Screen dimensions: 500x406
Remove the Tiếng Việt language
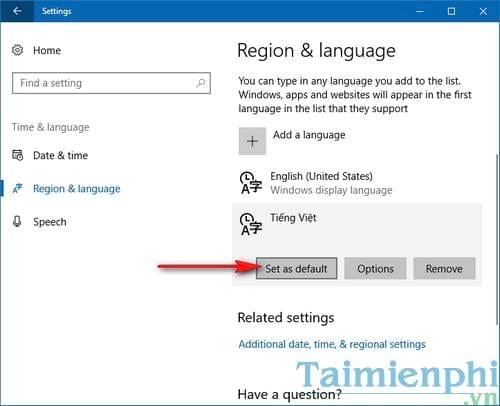coord(444,268)
